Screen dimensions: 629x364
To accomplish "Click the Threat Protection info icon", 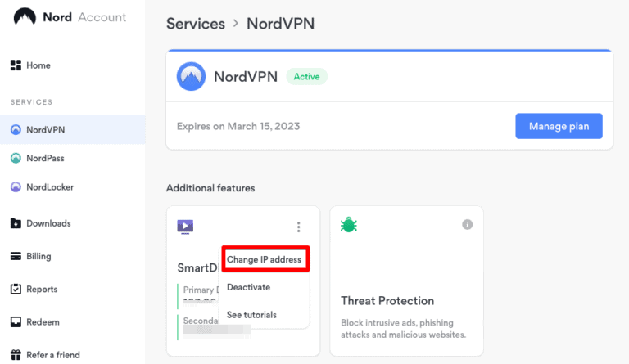I will pyautogui.click(x=468, y=224).
